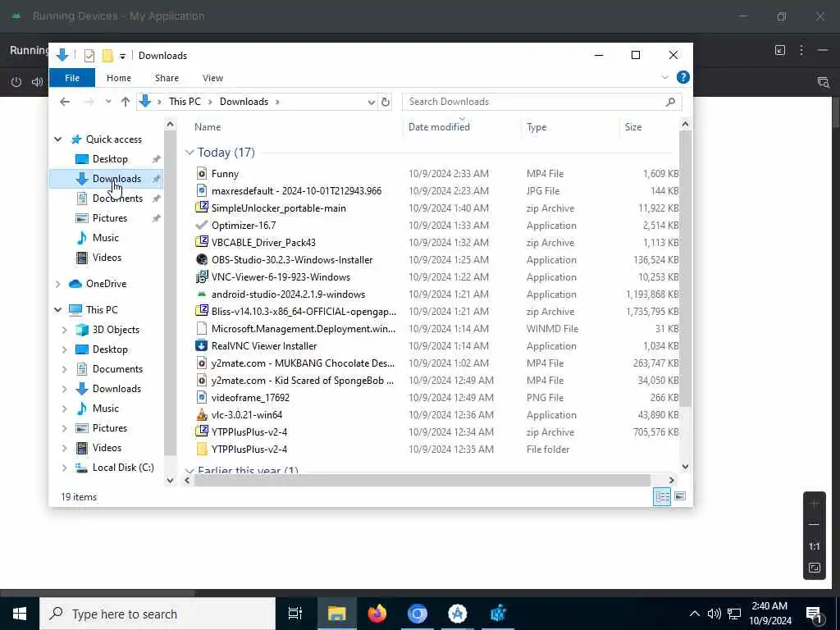The image size is (840, 630).
Task: Open the Quick Access Toolbar customize dropdown
Action: [x=122, y=56]
